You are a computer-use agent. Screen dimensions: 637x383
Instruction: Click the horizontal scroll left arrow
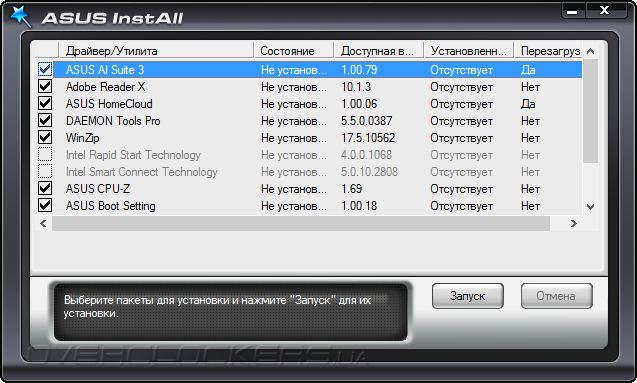(x=43, y=223)
